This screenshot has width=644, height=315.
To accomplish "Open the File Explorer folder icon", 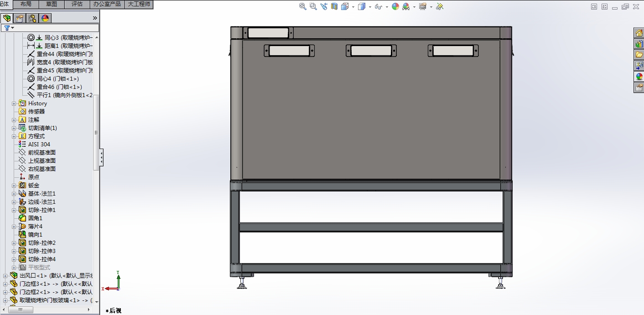I will tap(639, 55).
